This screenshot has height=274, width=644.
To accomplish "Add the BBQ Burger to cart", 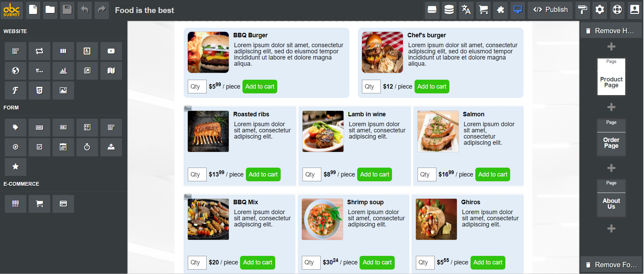I will point(260,87).
